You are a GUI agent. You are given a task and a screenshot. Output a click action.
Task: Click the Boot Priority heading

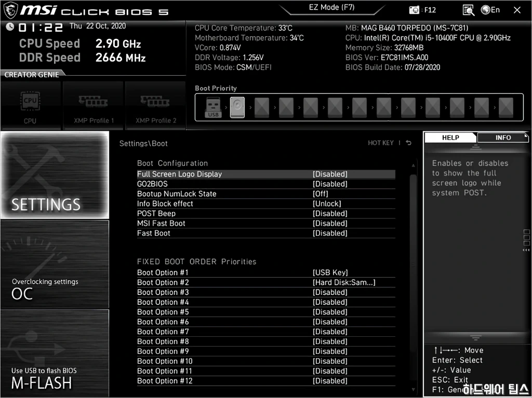coord(216,88)
